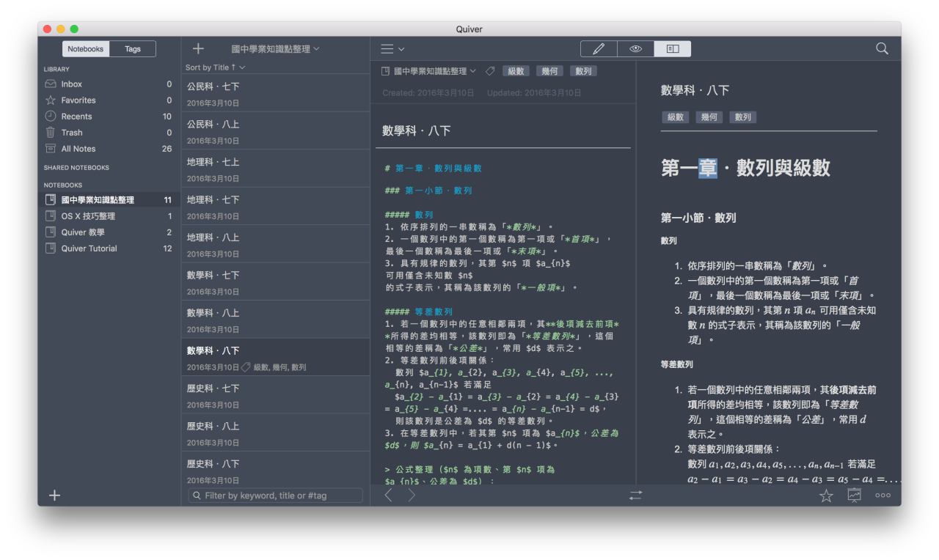The image size is (939, 560).
Task: Click the 級數 tag in editor header
Action: [x=516, y=71]
